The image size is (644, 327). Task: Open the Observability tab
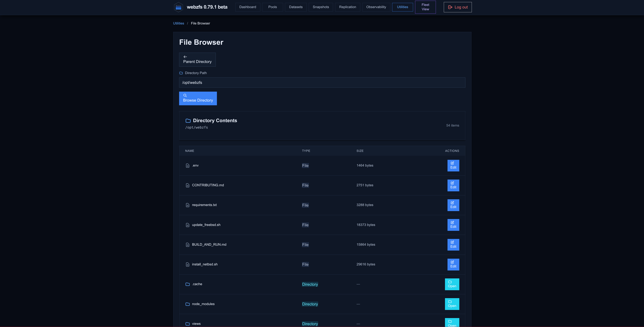pos(376,7)
